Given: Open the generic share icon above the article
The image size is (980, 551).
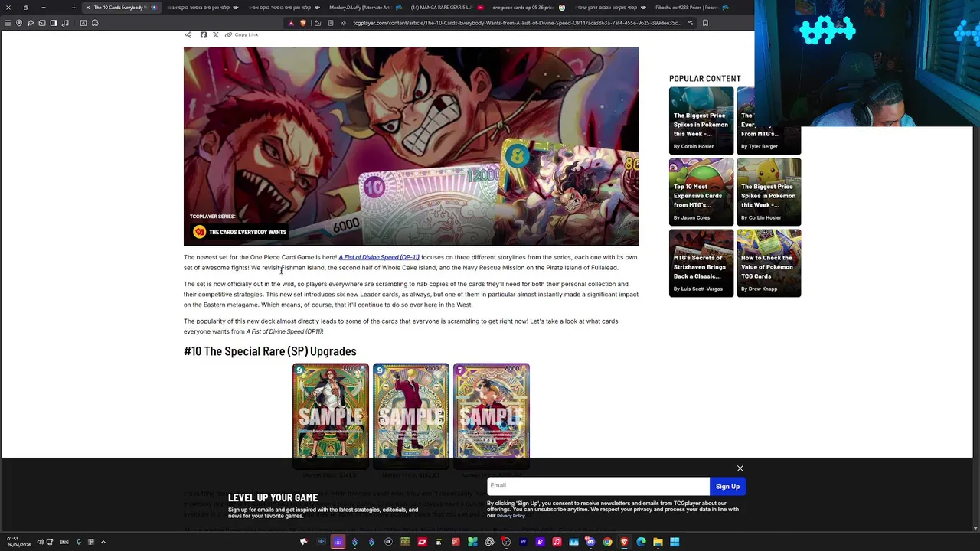Looking at the screenshot, I should [188, 34].
